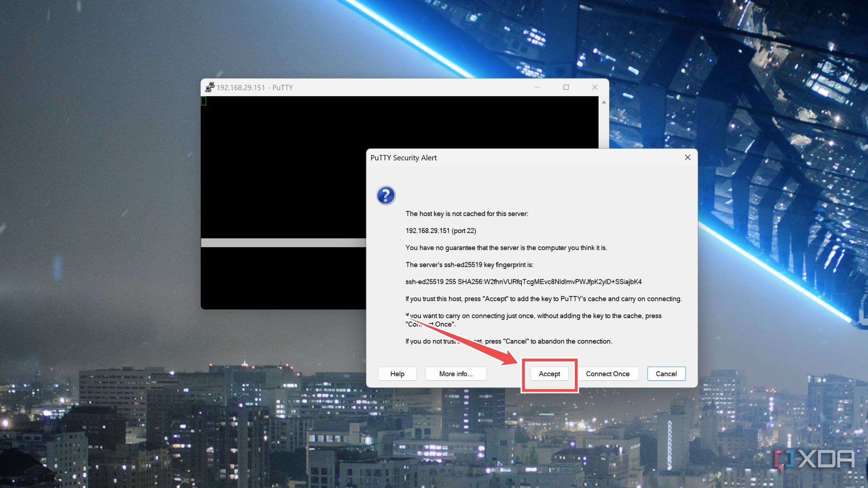Screen dimensions: 868x488
Task: Cancel the SSH connection attempt
Action: point(666,374)
